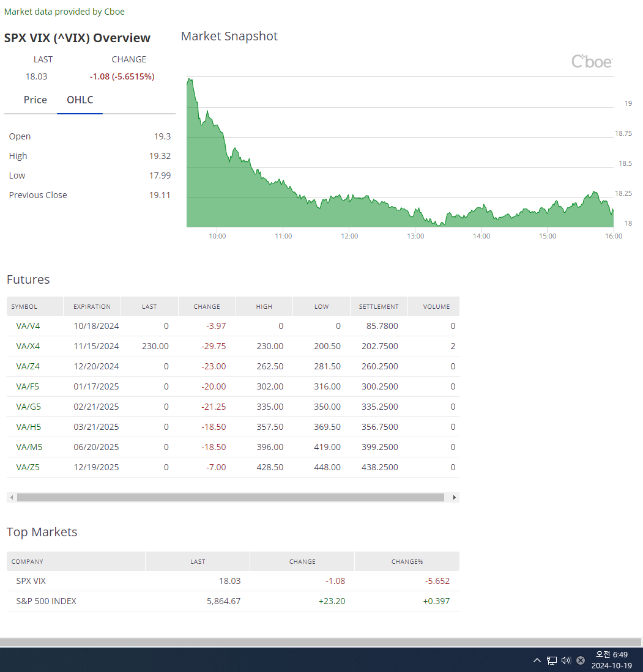Open the VA/F5 futures symbol link
This screenshot has width=643, height=672.
pos(28,386)
